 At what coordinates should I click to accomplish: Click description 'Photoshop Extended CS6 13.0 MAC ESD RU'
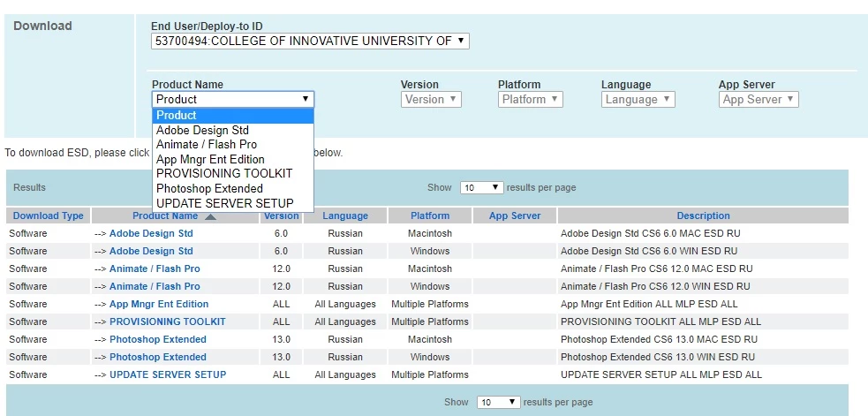659,339
